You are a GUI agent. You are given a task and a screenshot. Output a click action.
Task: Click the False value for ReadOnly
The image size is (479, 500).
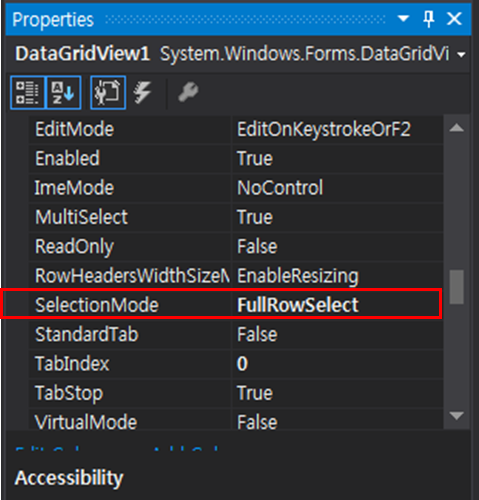[257, 246]
